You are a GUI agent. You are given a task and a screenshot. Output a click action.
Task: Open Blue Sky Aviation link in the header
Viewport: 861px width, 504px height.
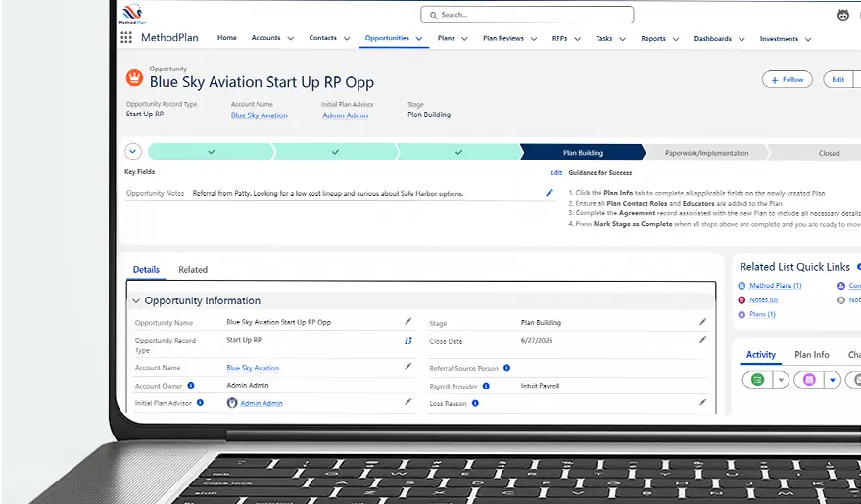[x=260, y=115]
